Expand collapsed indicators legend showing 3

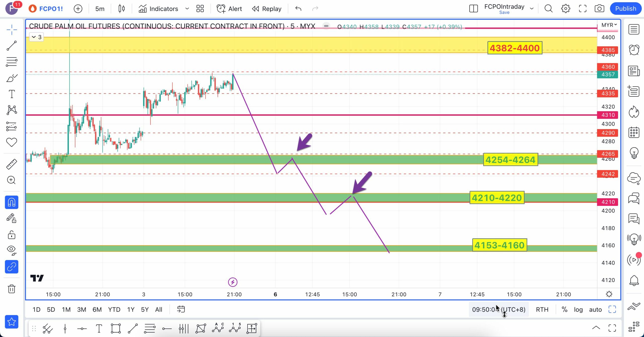(37, 37)
